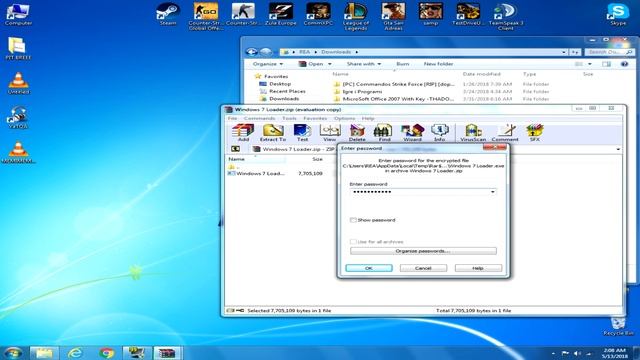
Task: Open the Skype desktop icon
Action: [618, 14]
